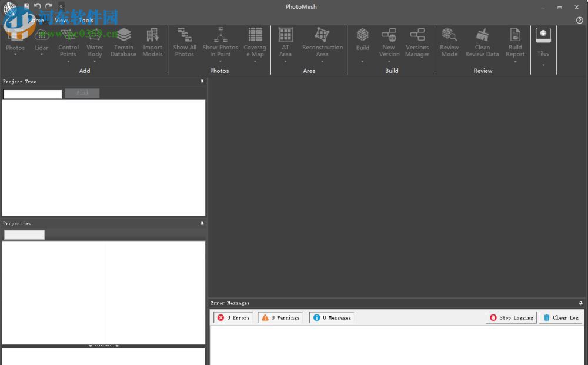Toggle Review Mode on
This screenshot has height=365, width=588.
pyautogui.click(x=449, y=41)
